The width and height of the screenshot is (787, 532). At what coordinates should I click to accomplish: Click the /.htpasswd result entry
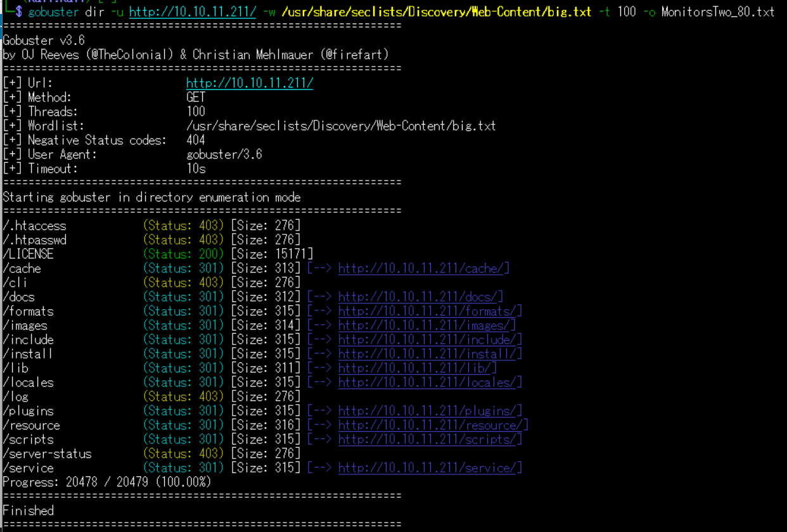tap(35, 240)
